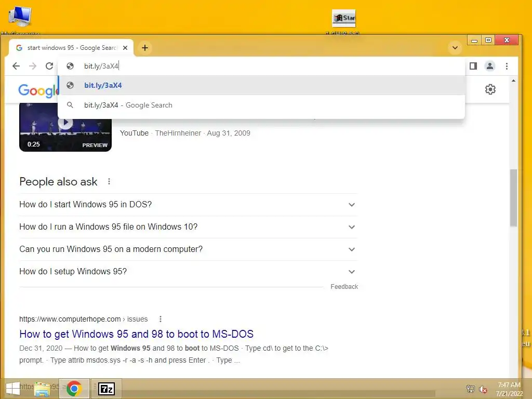Expand 'How do I start Windows 95 in DOS?'
Screen dimensions: 532x399
coord(188,205)
